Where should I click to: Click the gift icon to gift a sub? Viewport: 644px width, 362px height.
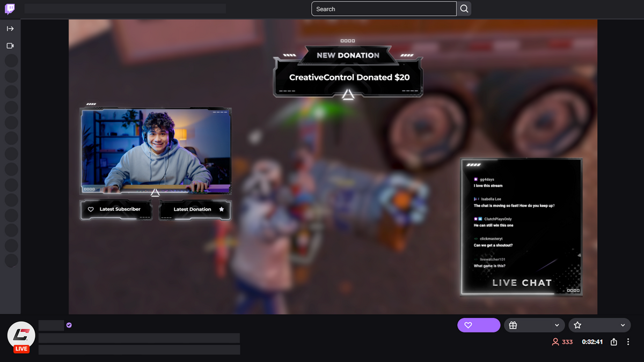513,325
